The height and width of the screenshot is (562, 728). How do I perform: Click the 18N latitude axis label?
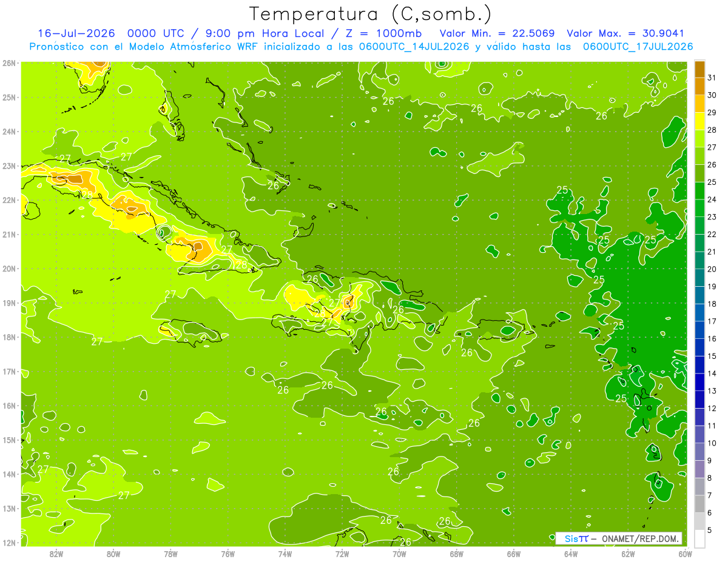[9, 337]
